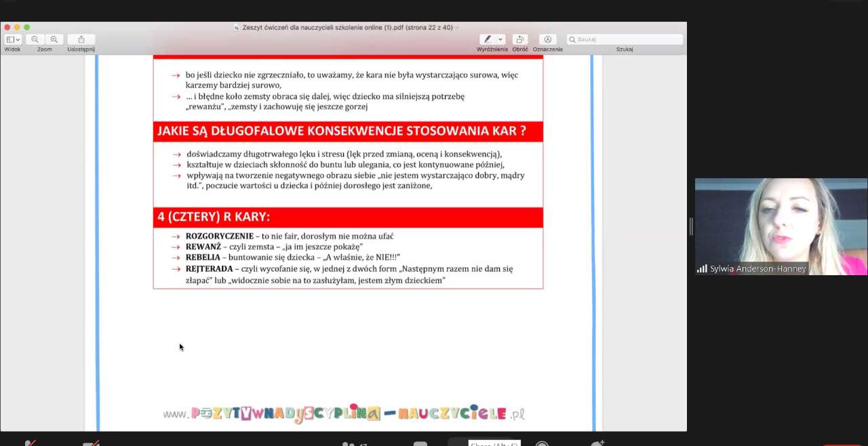Click the Share Screen button in Zoom bar
This screenshot has height=446, width=868.
tap(475, 443)
